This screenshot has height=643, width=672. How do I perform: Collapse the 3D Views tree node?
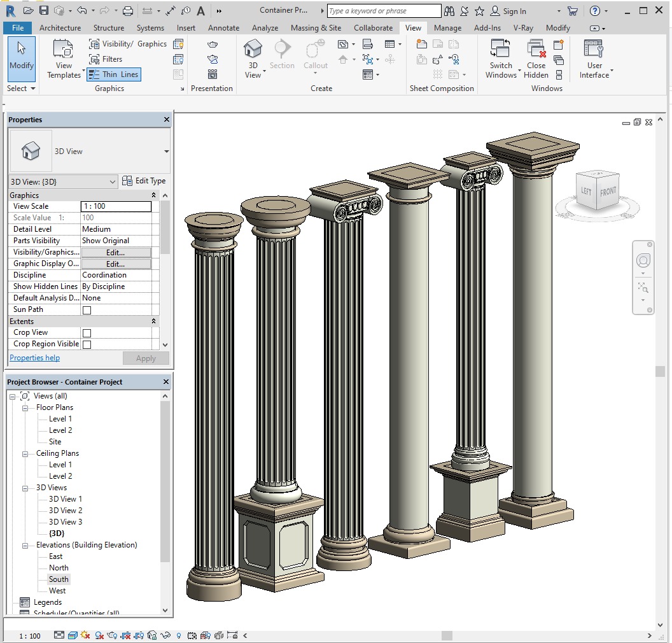[25, 488]
